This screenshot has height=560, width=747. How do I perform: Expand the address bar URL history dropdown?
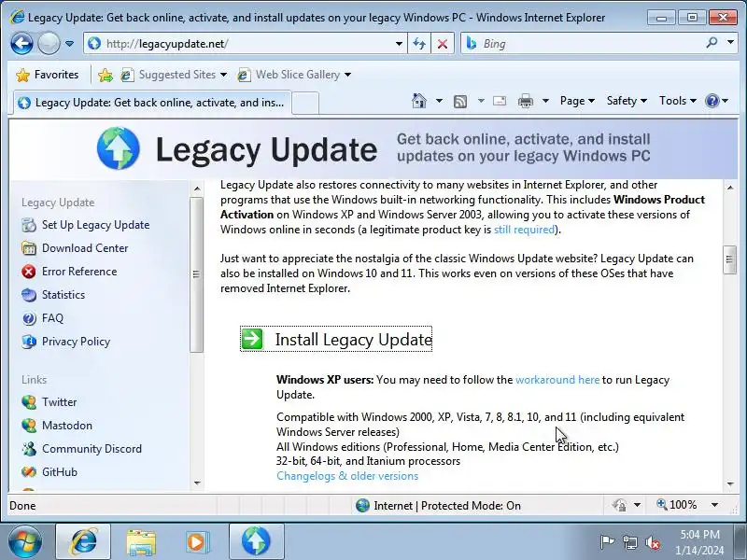(x=399, y=44)
